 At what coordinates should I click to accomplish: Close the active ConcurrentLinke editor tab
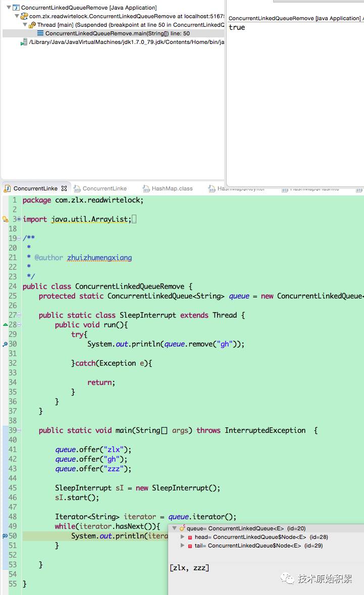(64, 188)
